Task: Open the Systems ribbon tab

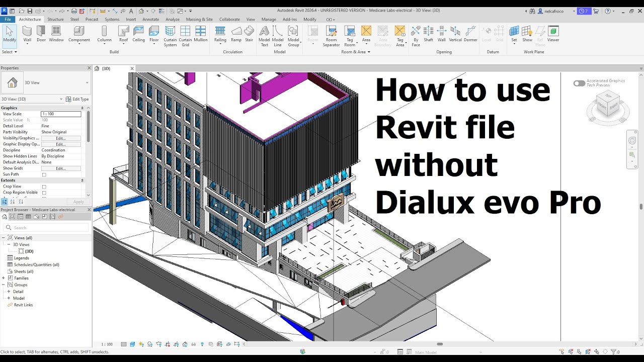Action: [112, 19]
